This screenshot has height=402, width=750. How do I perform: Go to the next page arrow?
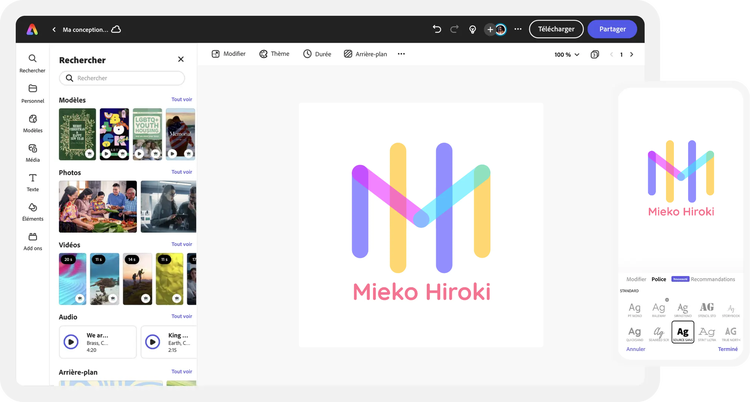tap(631, 54)
